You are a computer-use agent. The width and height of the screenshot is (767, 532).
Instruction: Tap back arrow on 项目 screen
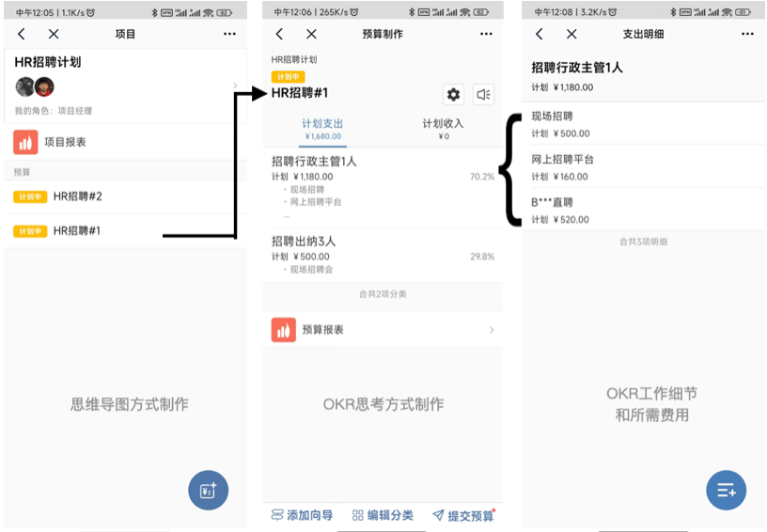(21, 34)
